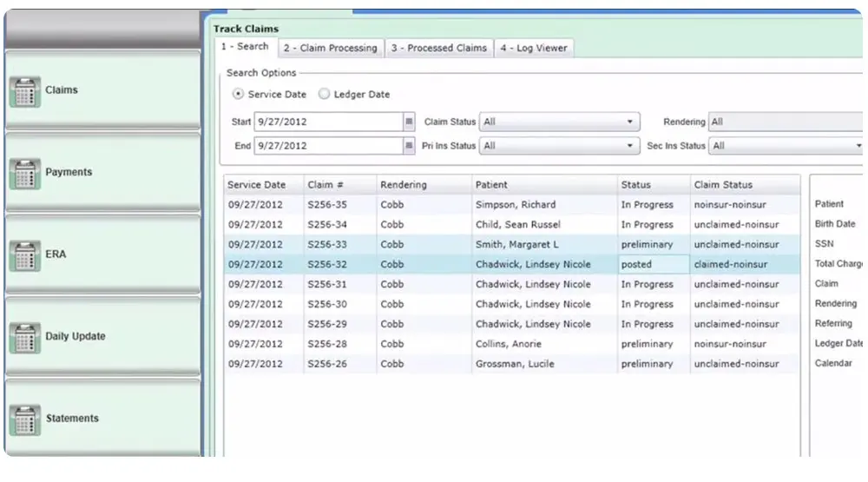This screenshot has width=868, height=482.
Task: Sort by Patient column header
Action: (x=545, y=184)
